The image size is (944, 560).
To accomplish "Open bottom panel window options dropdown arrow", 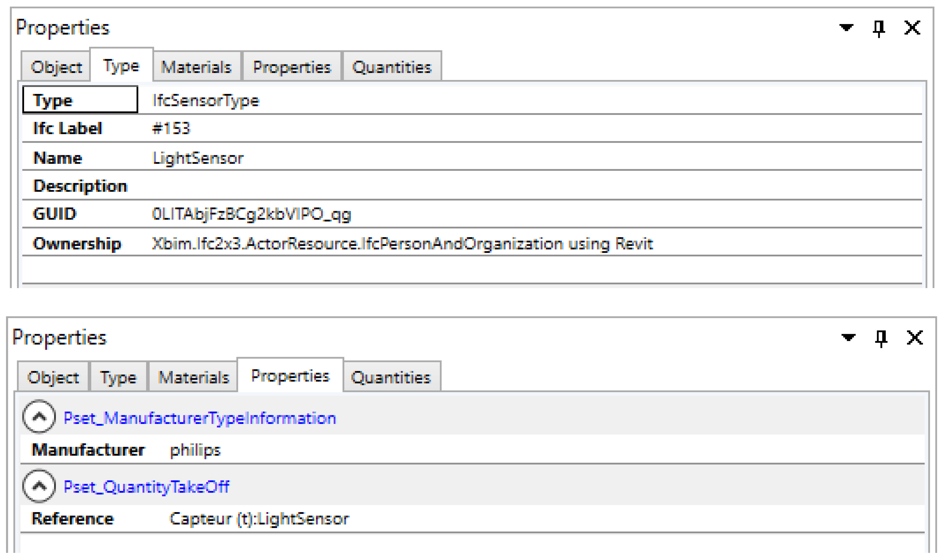I will [x=848, y=337].
